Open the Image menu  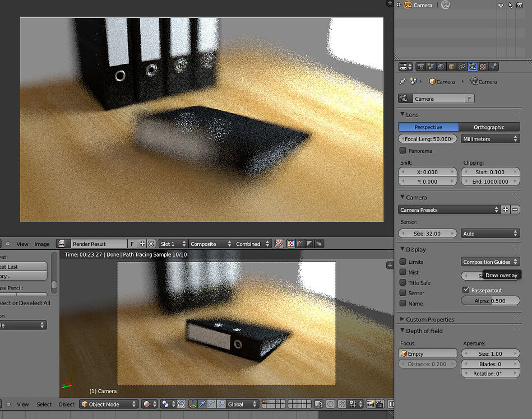(41, 244)
